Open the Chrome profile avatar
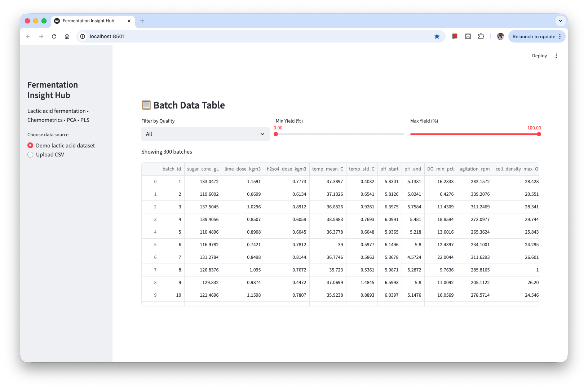The height and width of the screenshot is (389, 588). (x=500, y=36)
